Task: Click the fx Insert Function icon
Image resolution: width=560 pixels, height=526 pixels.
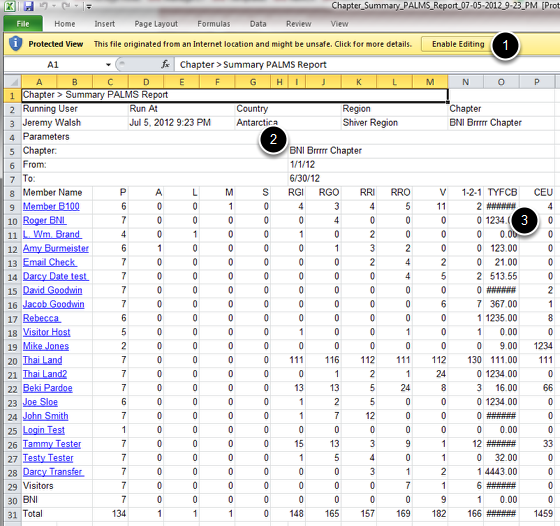Action: (165, 64)
